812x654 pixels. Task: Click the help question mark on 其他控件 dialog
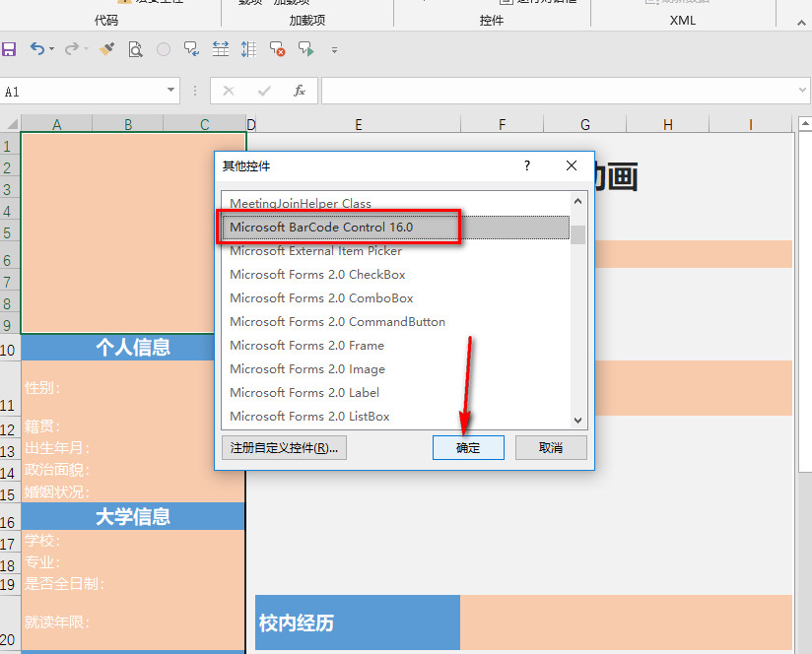526,165
